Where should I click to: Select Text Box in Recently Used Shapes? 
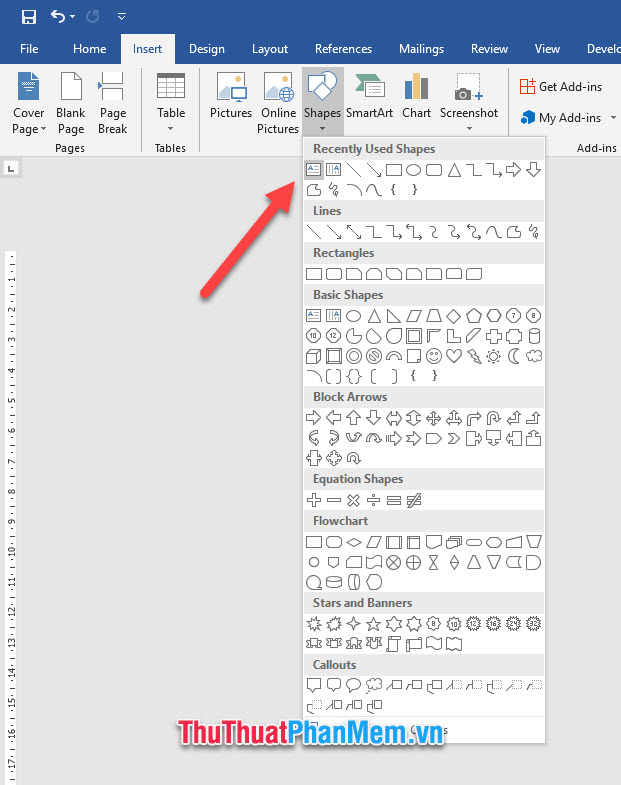click(314, 170)
